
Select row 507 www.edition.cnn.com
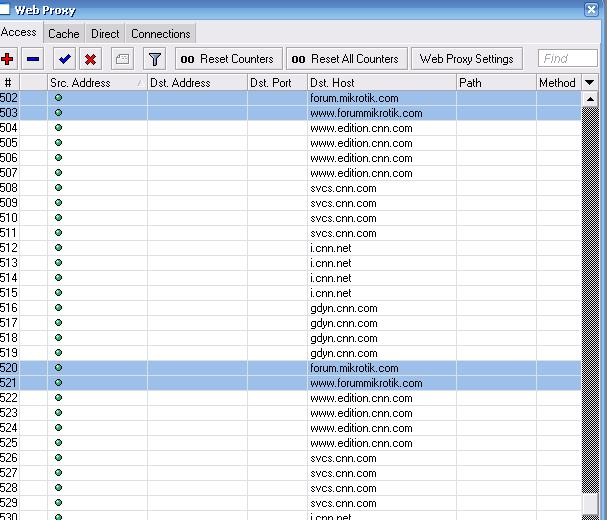[290, 173]
